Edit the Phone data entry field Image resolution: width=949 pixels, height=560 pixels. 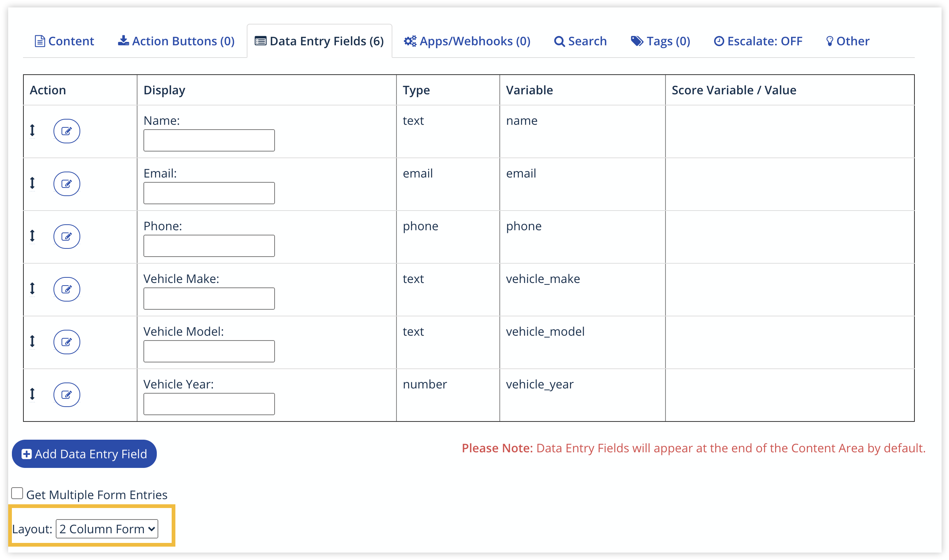[67, 237]
